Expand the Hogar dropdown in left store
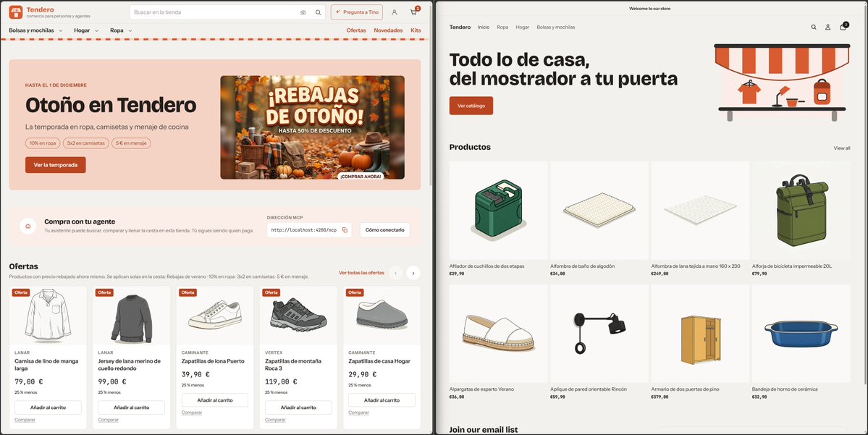Image resolution: width=868 pixels, height=435 pixels. pos(86,30)
